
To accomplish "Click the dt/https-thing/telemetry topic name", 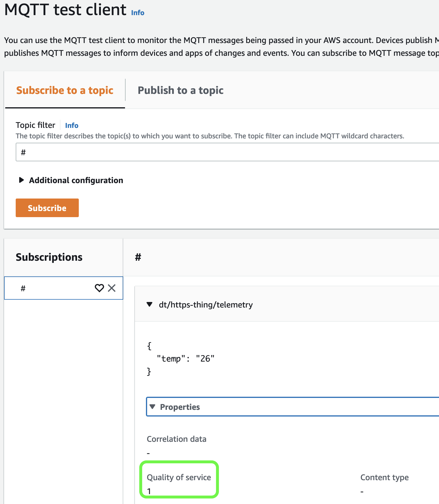I will click(206, 305).
